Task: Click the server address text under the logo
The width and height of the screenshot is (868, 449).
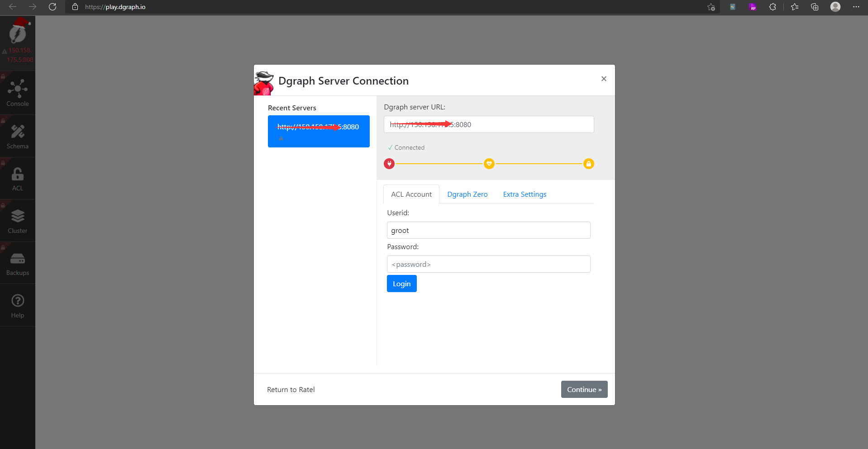Action: tap(20, 55)
